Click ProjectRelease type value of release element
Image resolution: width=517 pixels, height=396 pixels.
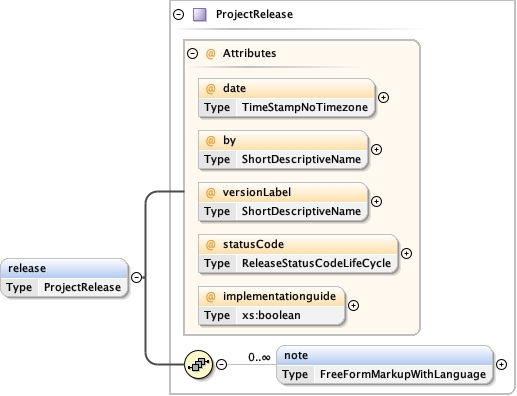coord(82,287)
